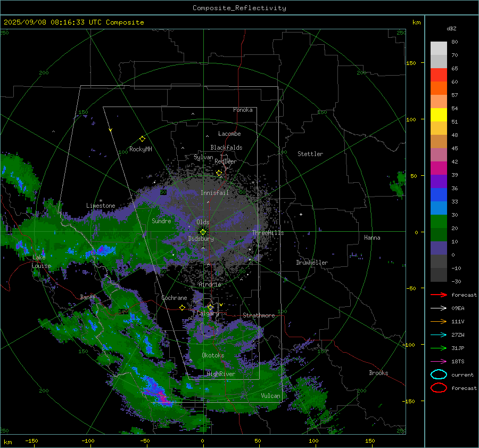Image resolution: width=479 pixels, height=448 pixels.
Task: Click the RedDeer city label
Action: (226, 161)
